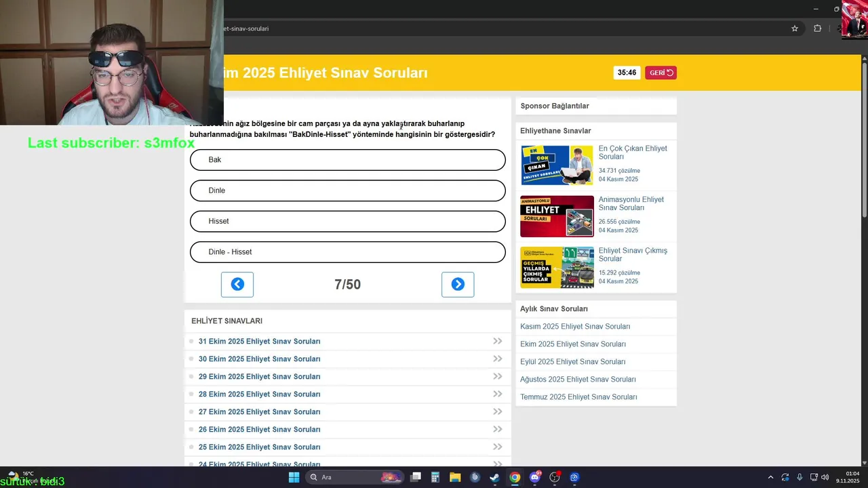Open the blue app icon right of OBS
The height and width of the screenshot is (488, 868).
click(574, 477)
